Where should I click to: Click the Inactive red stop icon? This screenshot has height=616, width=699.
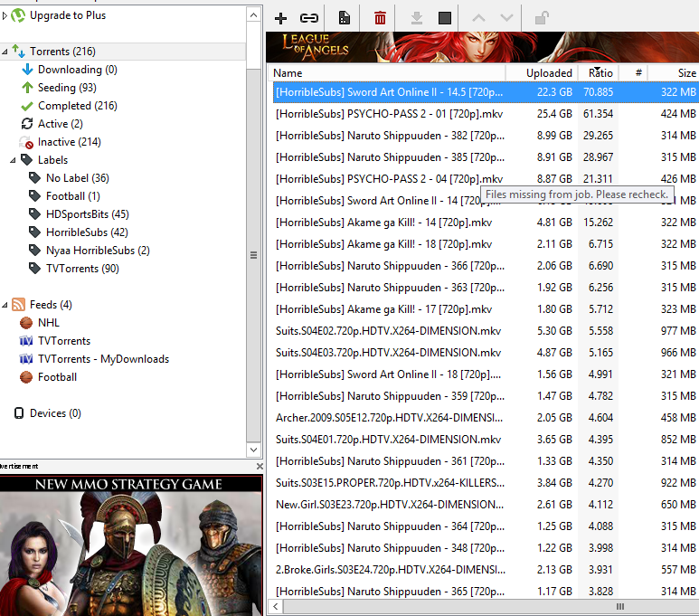(x=27, y=142)
